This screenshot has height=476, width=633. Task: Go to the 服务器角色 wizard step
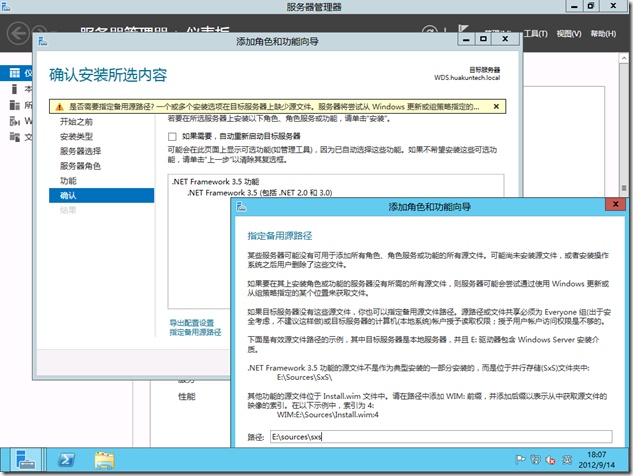click(80, 166)
